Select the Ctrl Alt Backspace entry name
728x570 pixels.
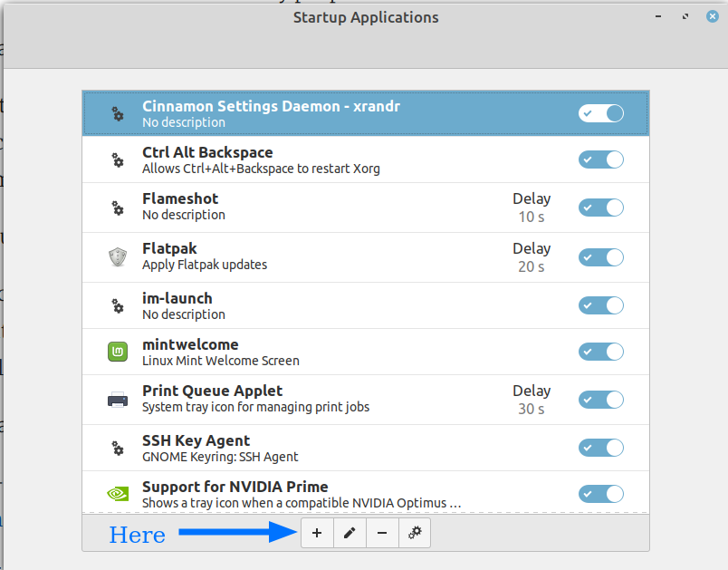coord(207,152)
